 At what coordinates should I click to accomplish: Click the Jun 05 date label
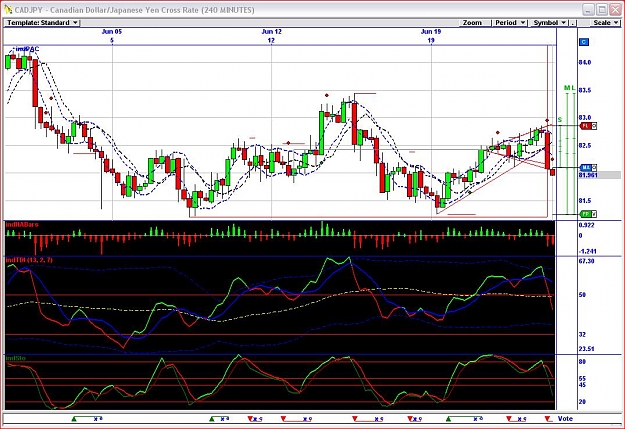(112, 31)
